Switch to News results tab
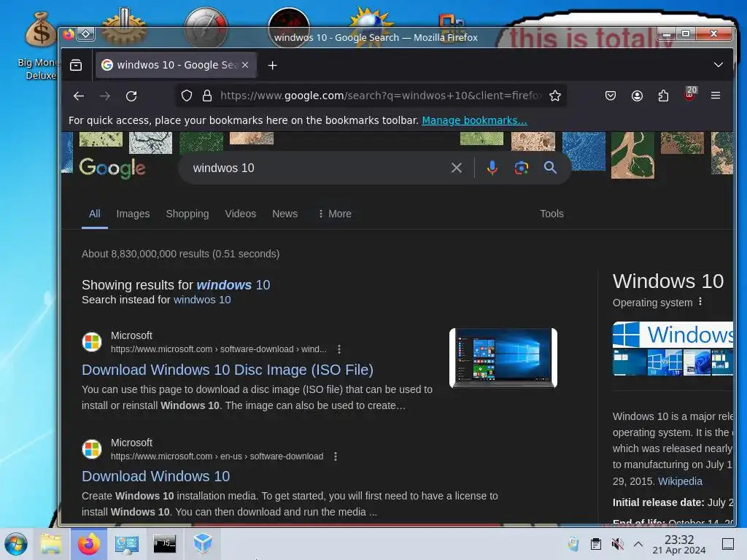 pyautogui.click(x=285, y=214)
